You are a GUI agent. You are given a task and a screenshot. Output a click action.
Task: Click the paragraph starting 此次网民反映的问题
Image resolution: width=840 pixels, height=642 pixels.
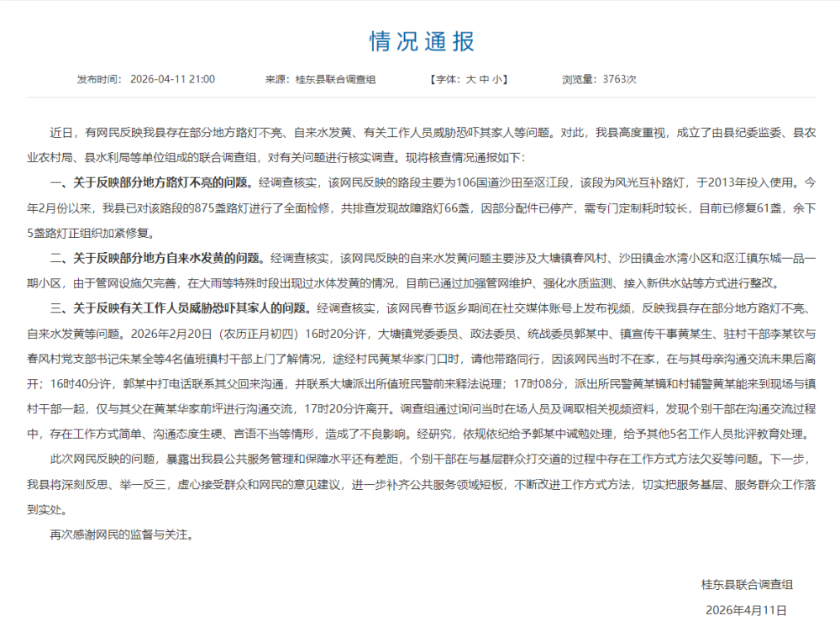click(420, 485)
